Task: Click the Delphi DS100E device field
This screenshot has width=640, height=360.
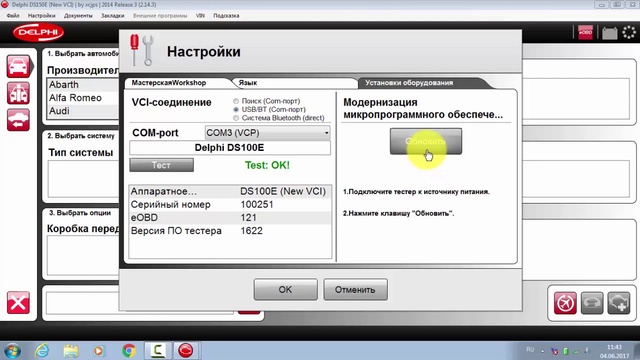Action: pyautogui.click(x=230, y=148)
